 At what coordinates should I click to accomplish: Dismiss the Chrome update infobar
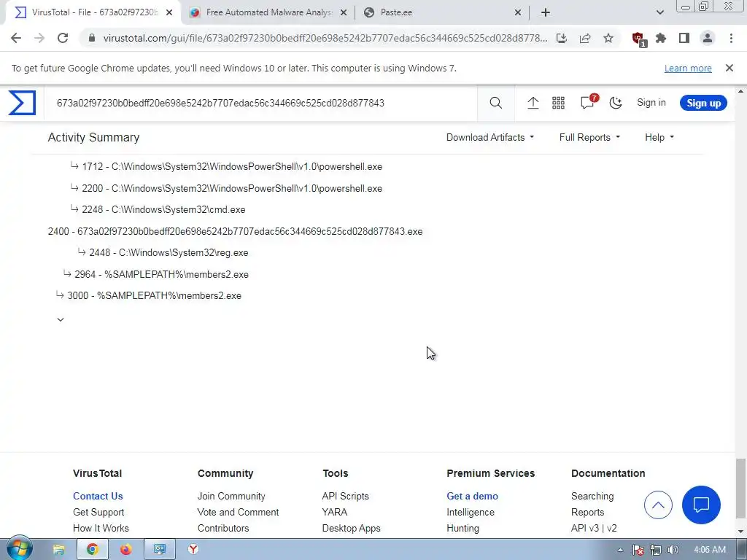(729, 68)
